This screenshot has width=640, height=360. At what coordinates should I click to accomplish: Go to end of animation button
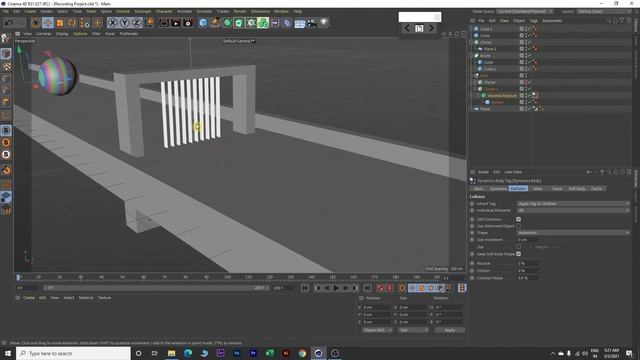[367, 288]
